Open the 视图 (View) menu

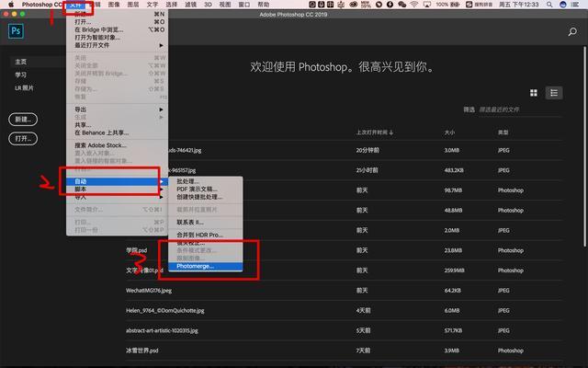pyautogui.click(x=224, y=5)
